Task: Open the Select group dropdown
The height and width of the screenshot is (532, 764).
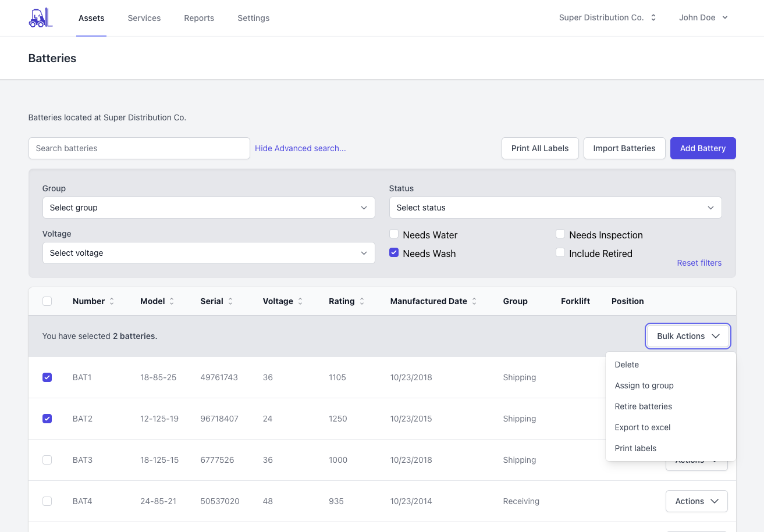Action: point(208,208)
